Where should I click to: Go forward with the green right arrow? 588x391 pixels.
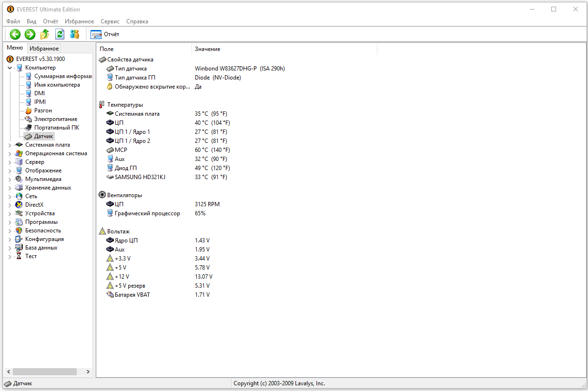tap(30, 34)
